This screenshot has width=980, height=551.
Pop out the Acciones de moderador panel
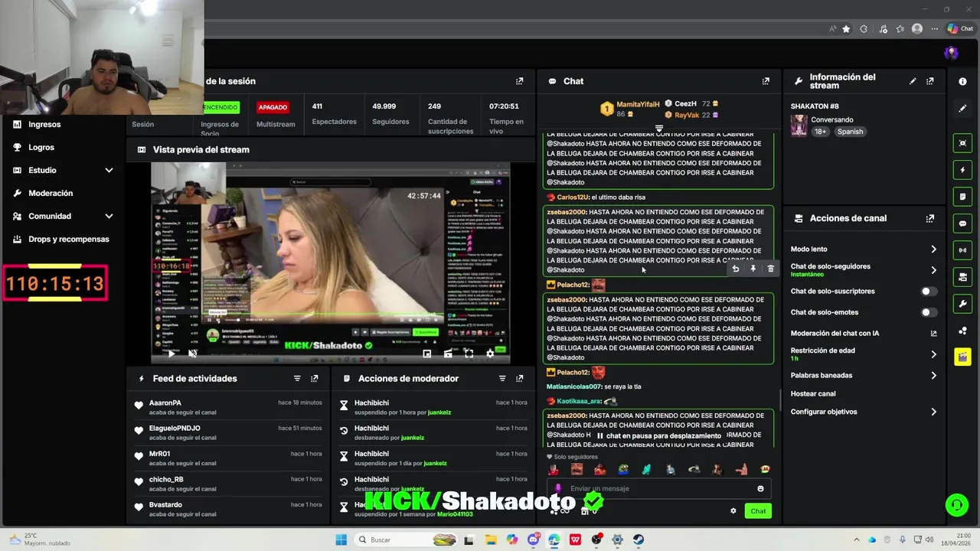click(x=520, y=379)
